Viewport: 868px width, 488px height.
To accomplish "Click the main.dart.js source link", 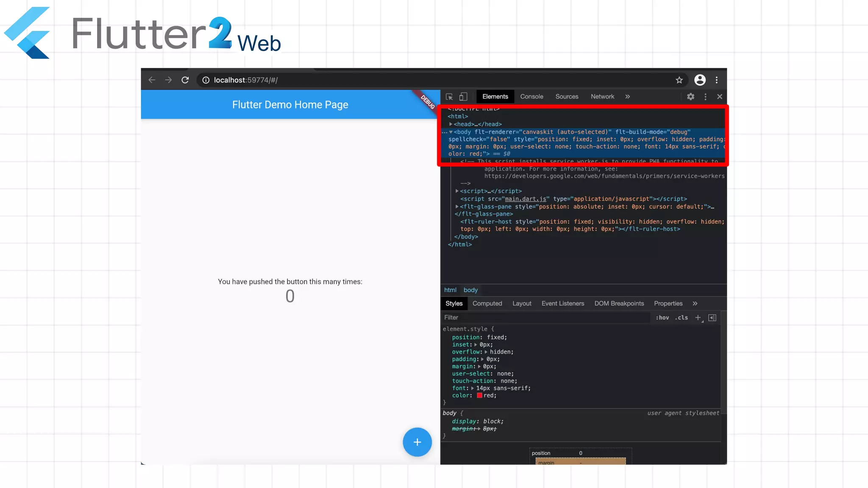I will (525, 199).
